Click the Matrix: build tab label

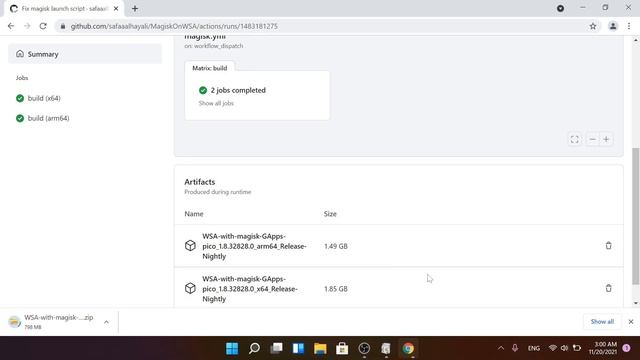pos(209,68)
